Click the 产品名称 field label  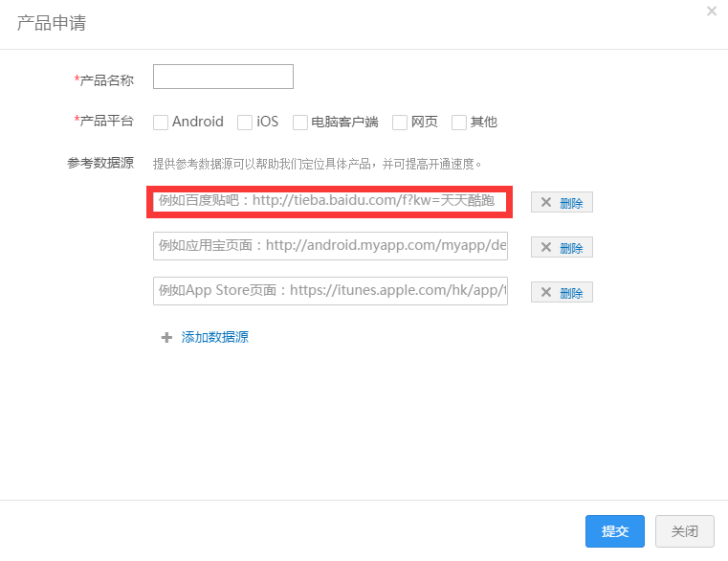[106, 80]
